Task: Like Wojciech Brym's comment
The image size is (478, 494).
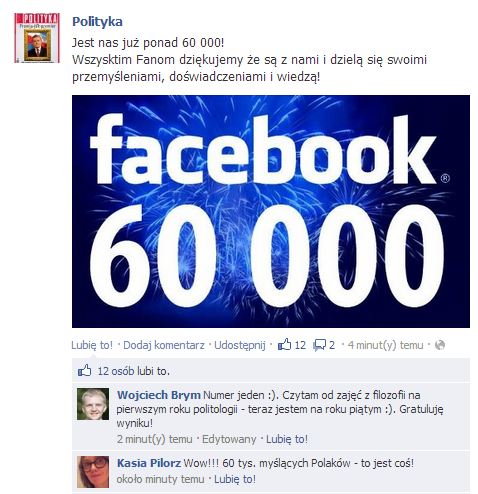Action: [287, 439]
